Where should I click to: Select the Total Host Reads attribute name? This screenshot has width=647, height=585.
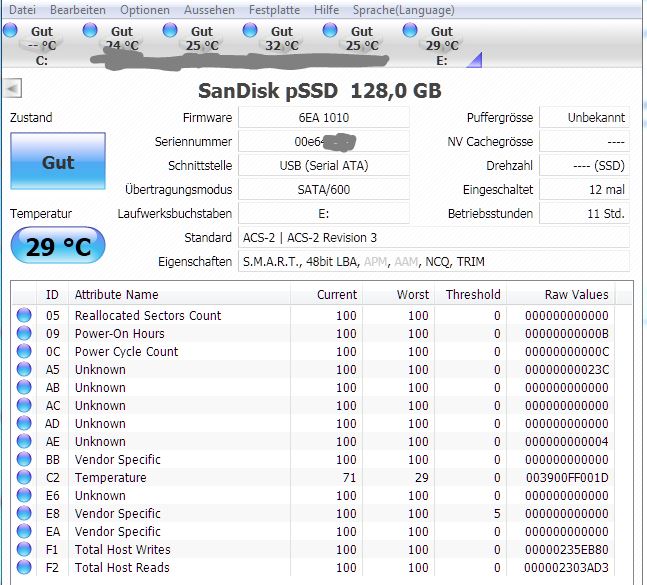coord(122,568)
